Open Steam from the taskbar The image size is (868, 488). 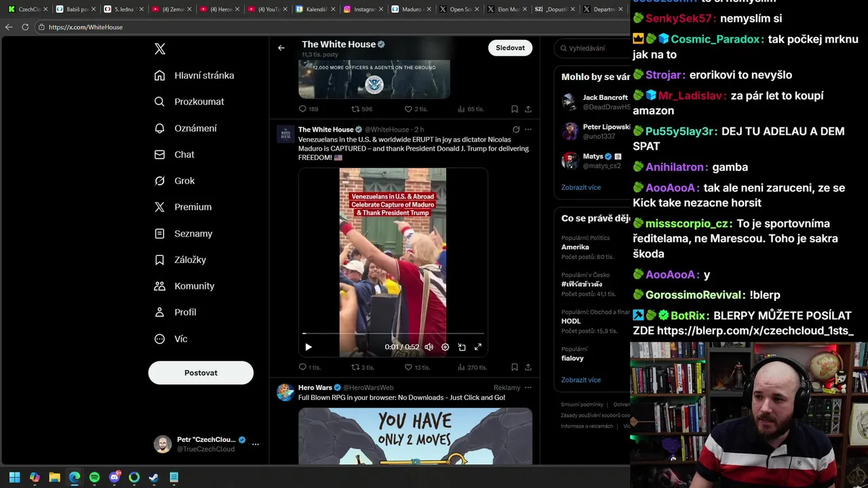click(x=154, y=477)
